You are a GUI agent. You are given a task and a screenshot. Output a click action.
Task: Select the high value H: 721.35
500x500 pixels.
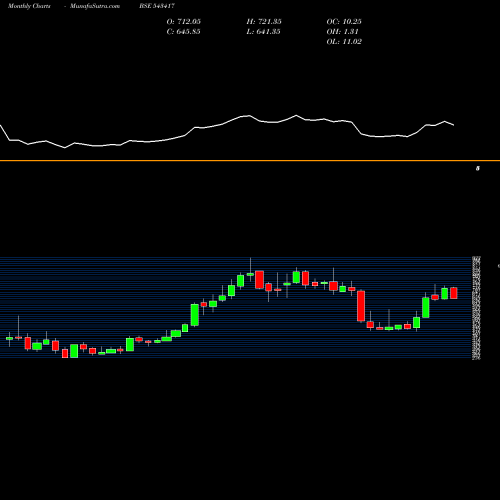coord(264,22)
